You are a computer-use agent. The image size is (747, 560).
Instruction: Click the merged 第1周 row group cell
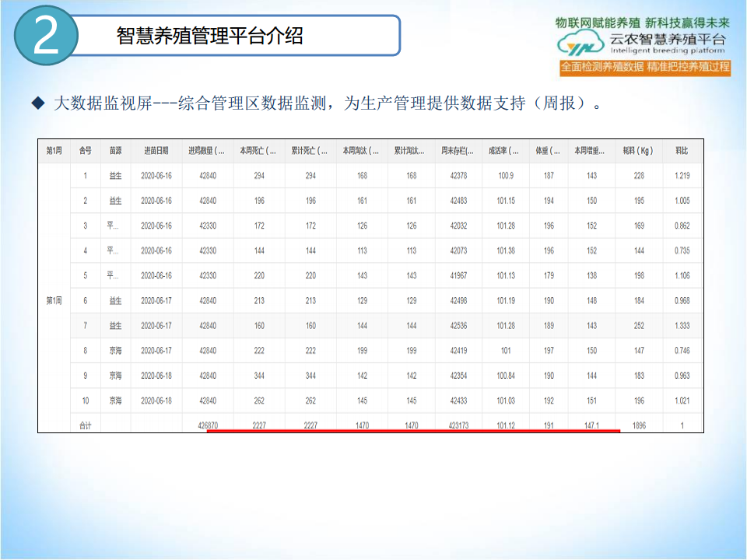click(x=54, y=301)
